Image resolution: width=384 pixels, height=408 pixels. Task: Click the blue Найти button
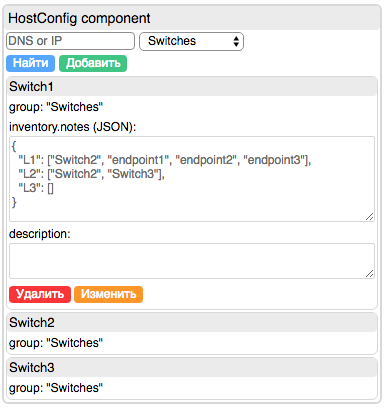tap(30, 63)
